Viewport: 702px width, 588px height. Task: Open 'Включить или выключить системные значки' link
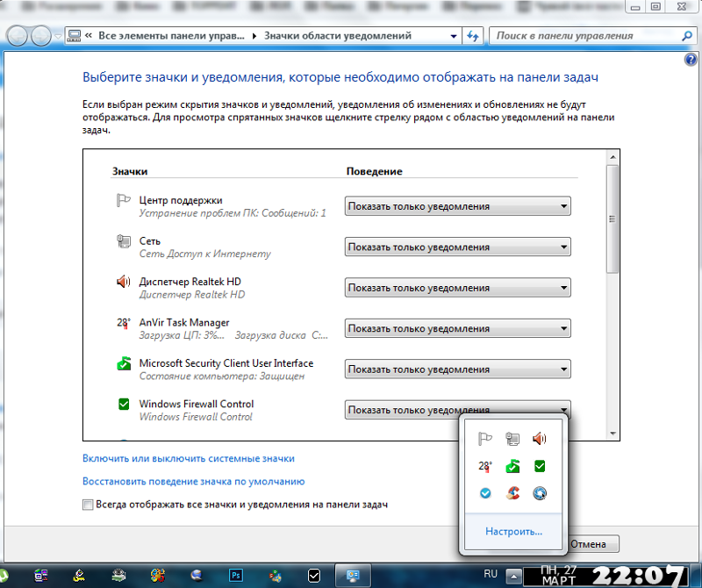(189, 458)
